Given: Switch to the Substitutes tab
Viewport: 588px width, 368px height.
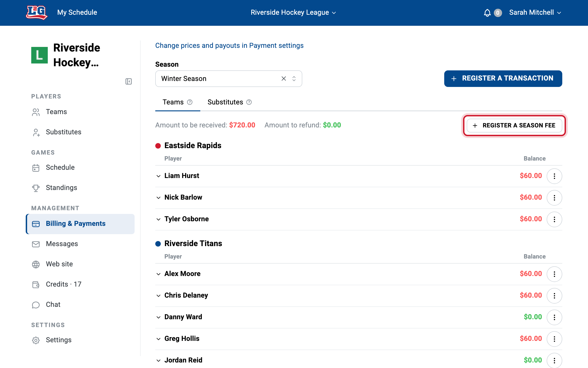Looking at the screenshot, I should click(230, 102).
